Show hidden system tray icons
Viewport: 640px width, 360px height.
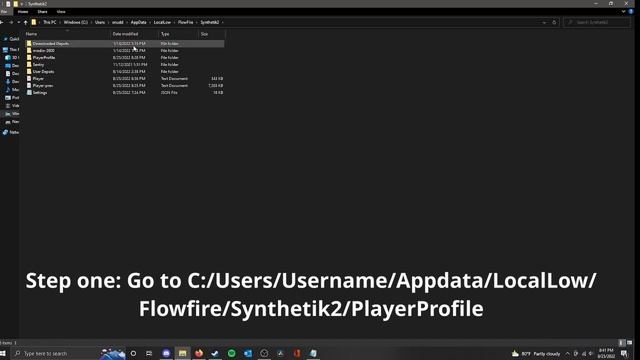pos(567,353)
